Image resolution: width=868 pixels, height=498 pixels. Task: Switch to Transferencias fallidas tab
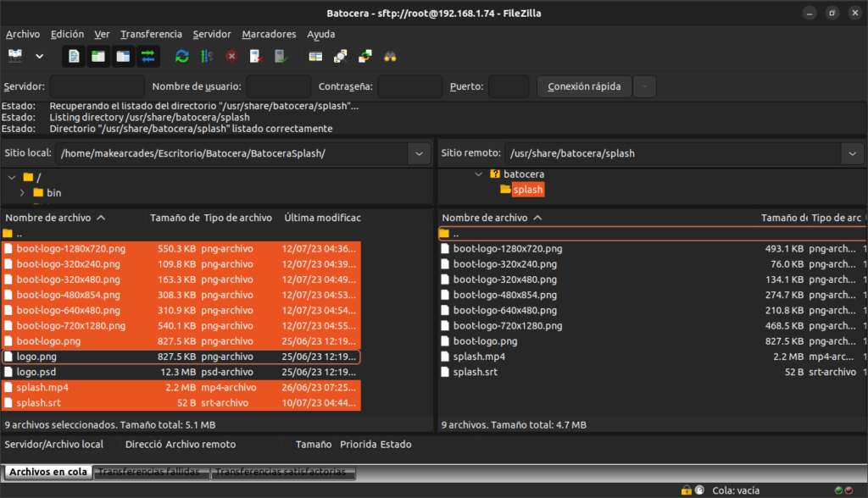[151, 472]
